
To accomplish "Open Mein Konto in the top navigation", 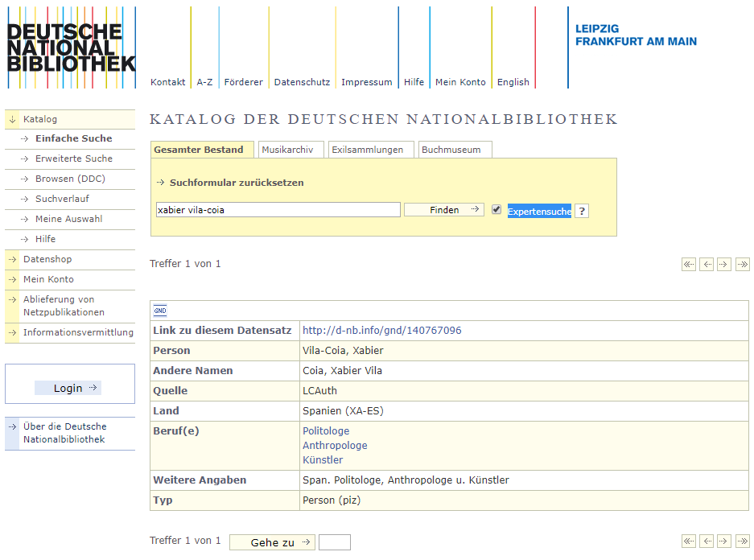I will tap(460, 82).
